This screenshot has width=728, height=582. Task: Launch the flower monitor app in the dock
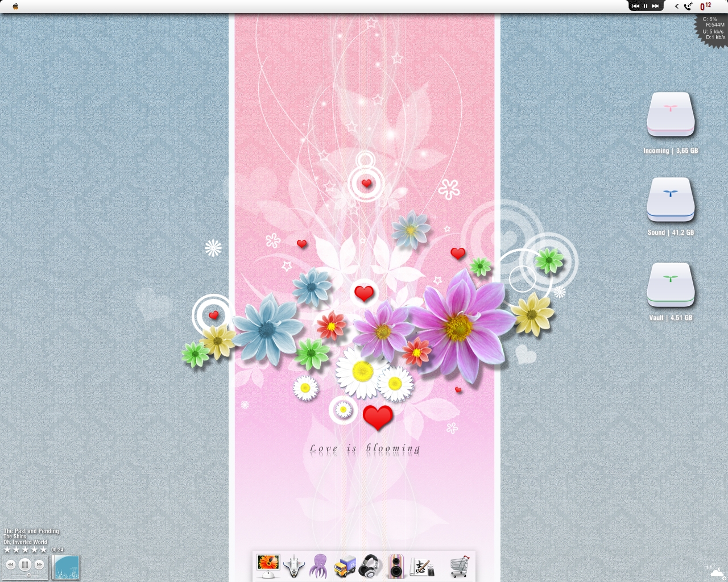click(x=268, y=566)
